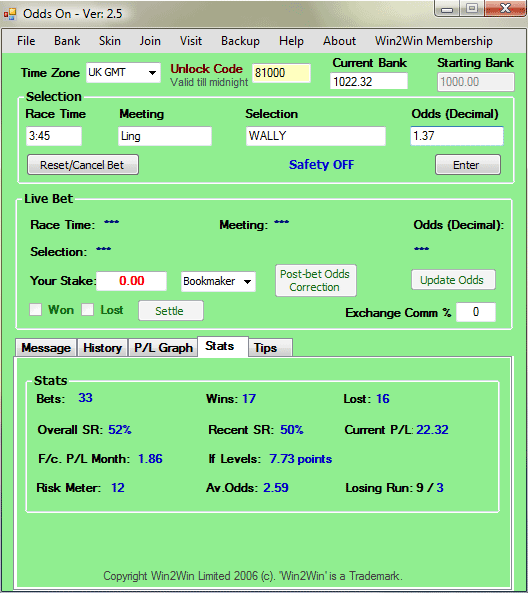
Task: Tick the Lost checkbox
Action: point(87,310)
